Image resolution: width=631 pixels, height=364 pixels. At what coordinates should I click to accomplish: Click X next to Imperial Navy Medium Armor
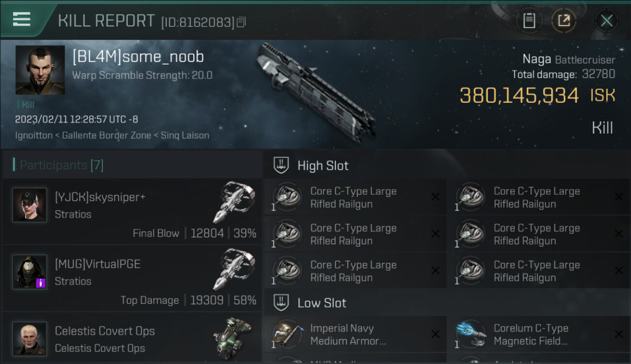point(435,334)
